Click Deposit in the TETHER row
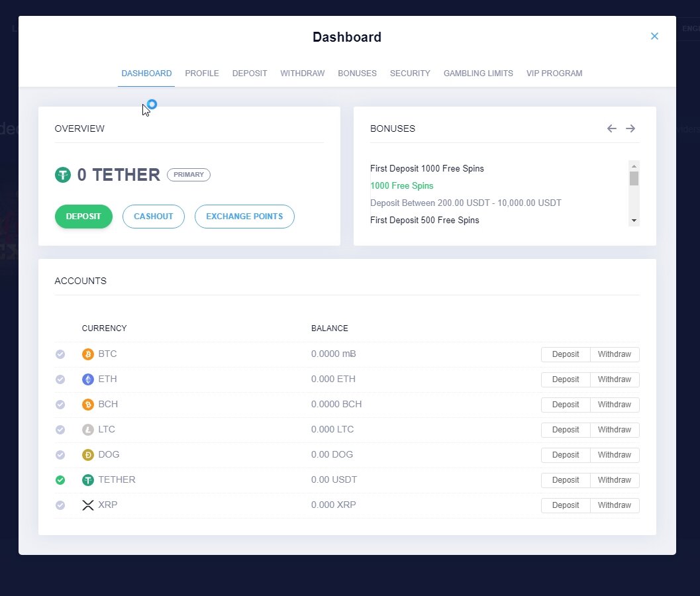The width and height of the screenshot is (700, 596). pyautogui.click(x=566, y=480)
